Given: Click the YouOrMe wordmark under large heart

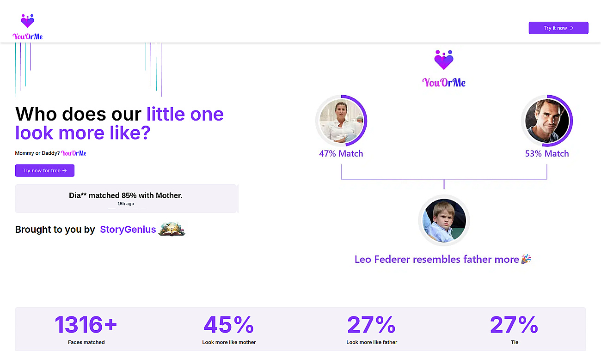Looking at the screenshot, I should click(x=444, y=83).
